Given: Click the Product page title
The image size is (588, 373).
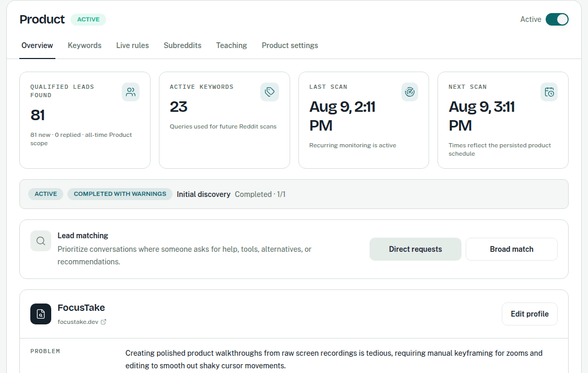Looking at the screenshot, I should 42,19.
